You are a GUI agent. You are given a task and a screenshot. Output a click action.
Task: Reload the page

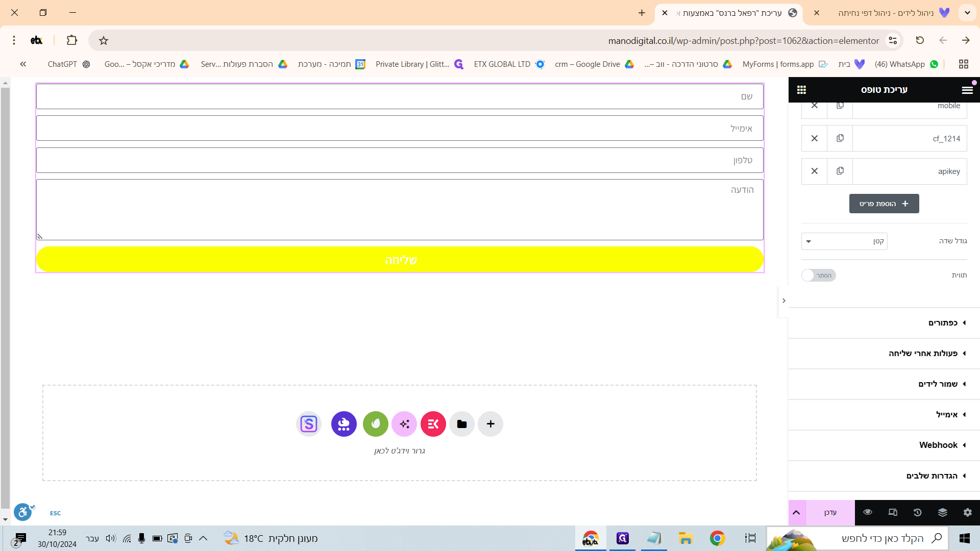(x=920, y=40)
